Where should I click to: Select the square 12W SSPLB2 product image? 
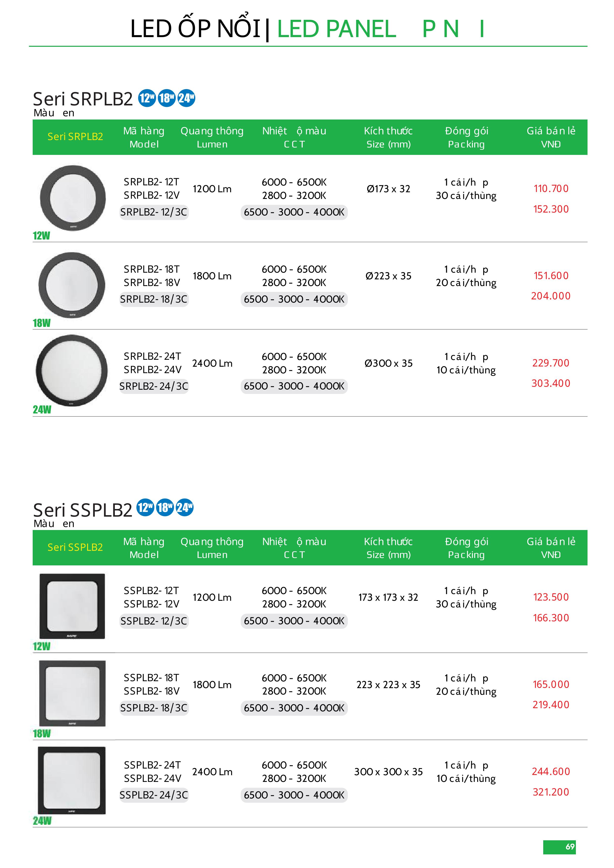72,606
